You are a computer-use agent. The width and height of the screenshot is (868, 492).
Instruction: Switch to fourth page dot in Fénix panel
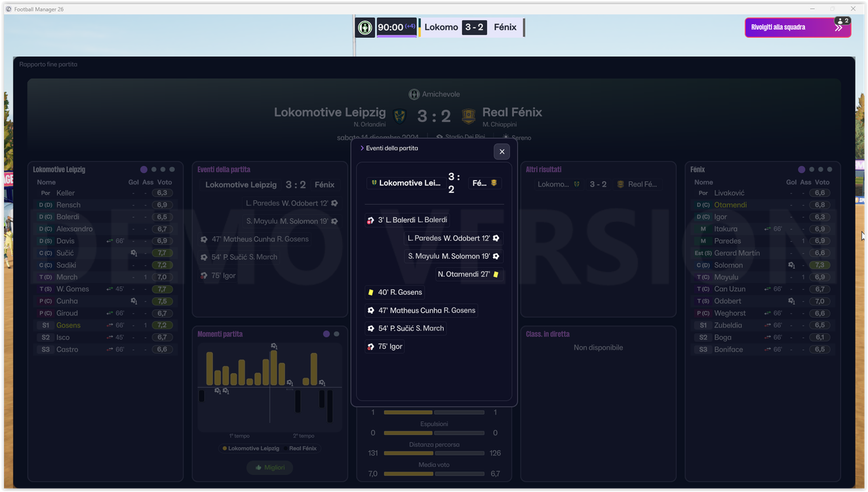coord(830,170)
